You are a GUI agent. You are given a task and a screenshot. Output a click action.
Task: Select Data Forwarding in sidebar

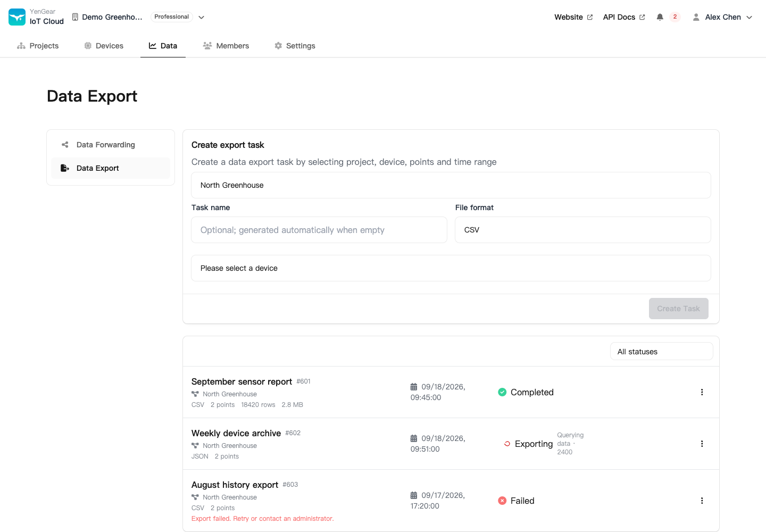point(111,145)
